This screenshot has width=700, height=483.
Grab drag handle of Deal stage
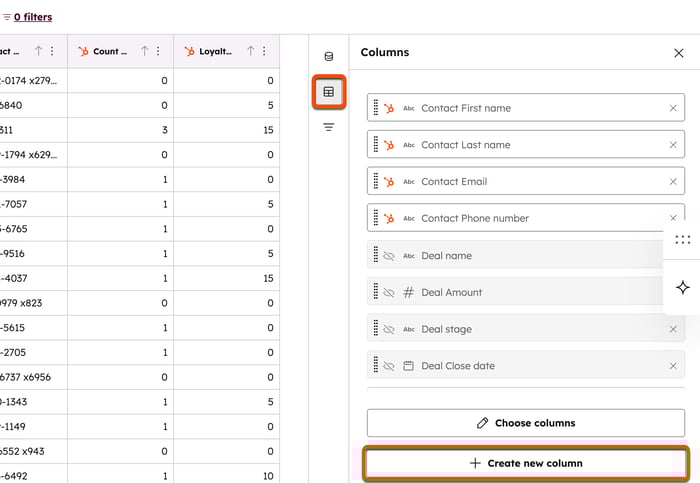pos(375,328)
